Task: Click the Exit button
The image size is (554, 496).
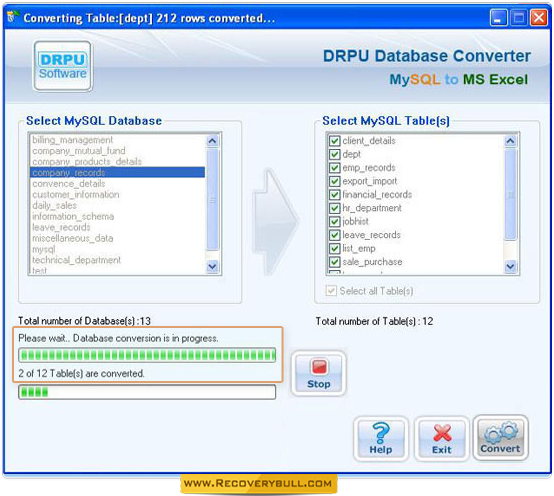Action: coord(442,439)
